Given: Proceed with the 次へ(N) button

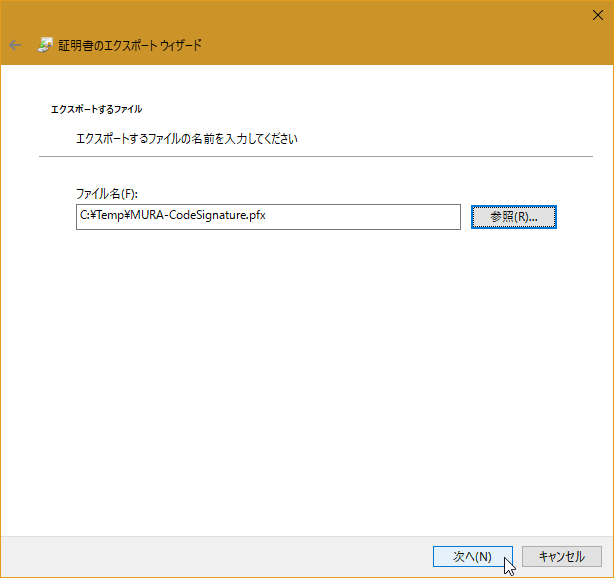Looking at the screenshot, I should 473,556.
